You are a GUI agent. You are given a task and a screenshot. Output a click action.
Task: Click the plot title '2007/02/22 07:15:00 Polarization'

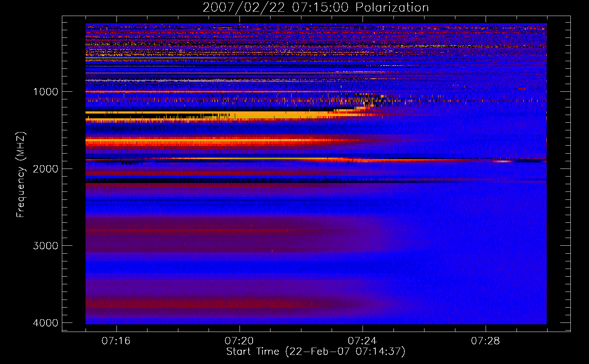tap(316, 7)
